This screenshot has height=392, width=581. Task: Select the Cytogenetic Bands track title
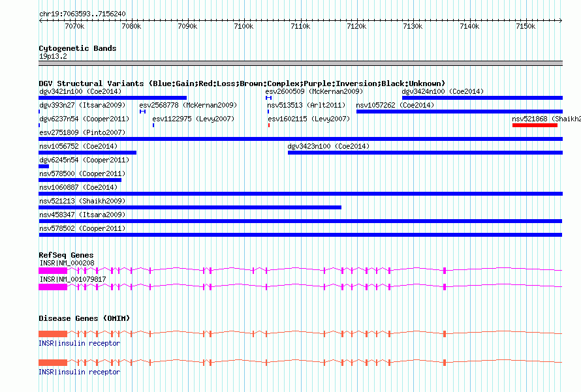(x=78, y=48)
